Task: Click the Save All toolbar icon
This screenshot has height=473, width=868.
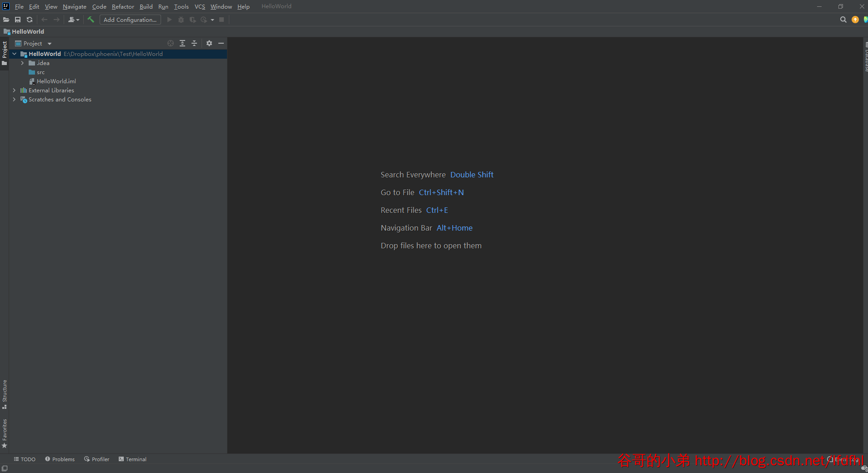Action: tap(18, 20)
